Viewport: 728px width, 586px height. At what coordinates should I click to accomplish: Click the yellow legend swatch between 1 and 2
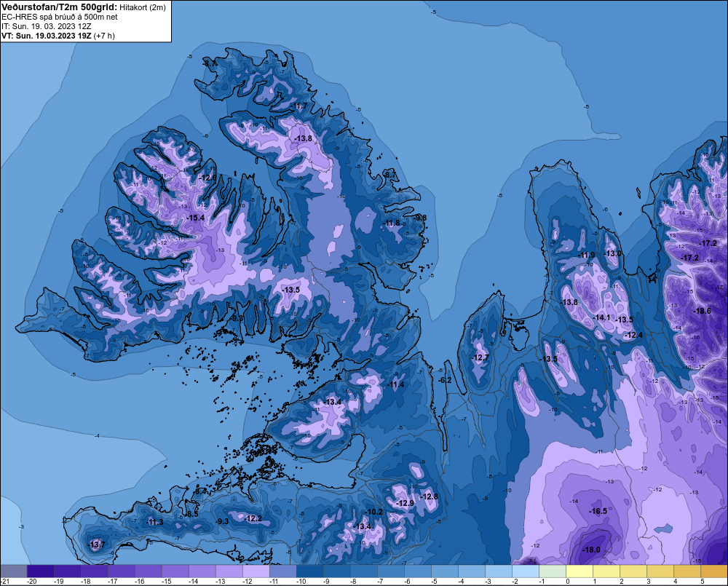pos(606,571)
